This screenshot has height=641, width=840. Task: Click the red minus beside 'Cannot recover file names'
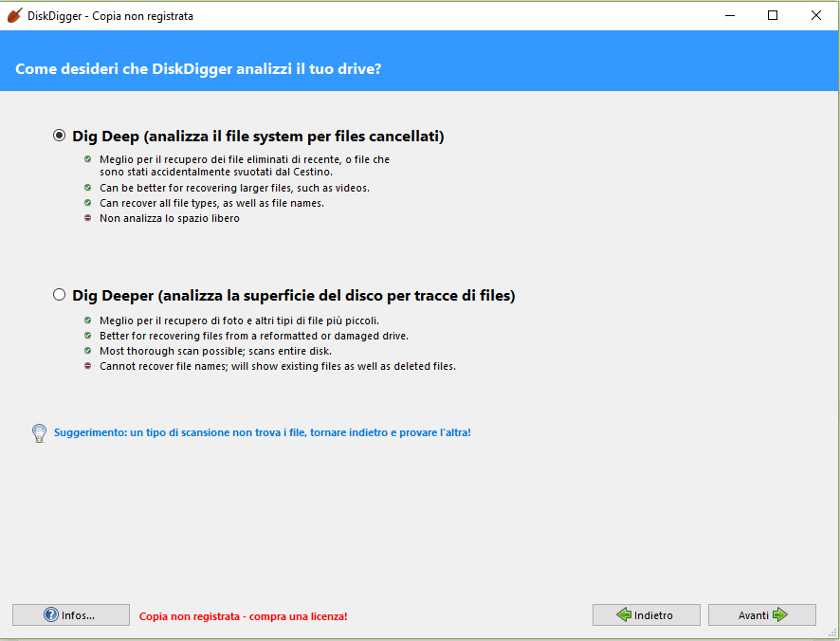pyautogui.click(x=88, y=365)
